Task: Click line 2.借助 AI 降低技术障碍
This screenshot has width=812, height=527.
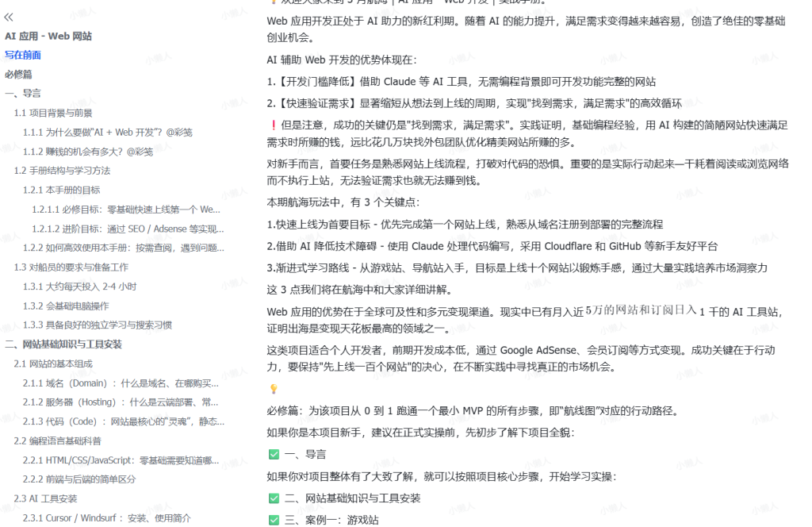Action: pyautogui.click(x=492, y=247)
